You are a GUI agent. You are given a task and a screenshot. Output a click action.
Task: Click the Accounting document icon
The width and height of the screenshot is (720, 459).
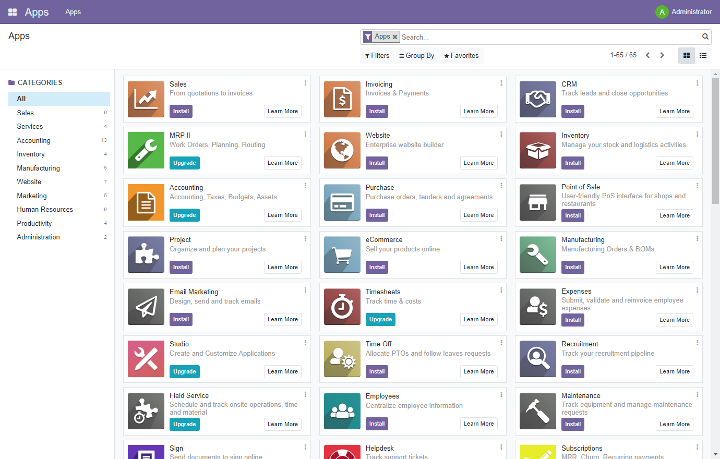pos(146,202)
